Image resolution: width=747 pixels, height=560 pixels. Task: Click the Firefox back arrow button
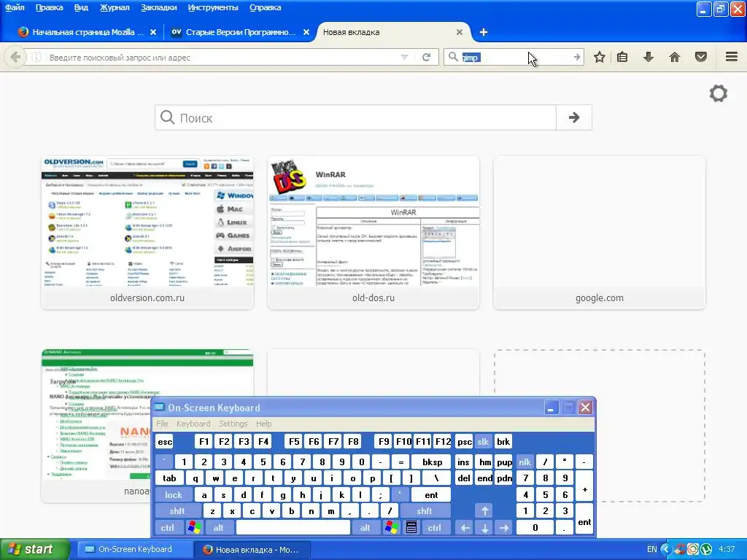pos(15,57)
